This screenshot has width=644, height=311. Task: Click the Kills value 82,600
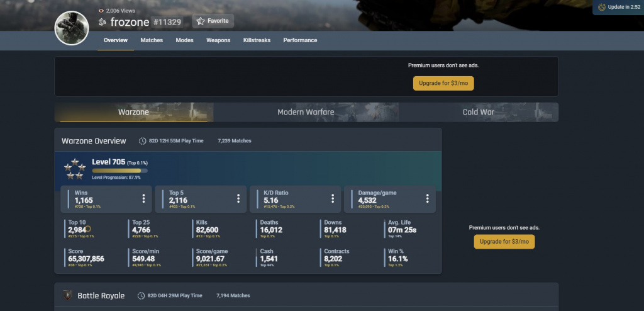(x=208, y=230)
